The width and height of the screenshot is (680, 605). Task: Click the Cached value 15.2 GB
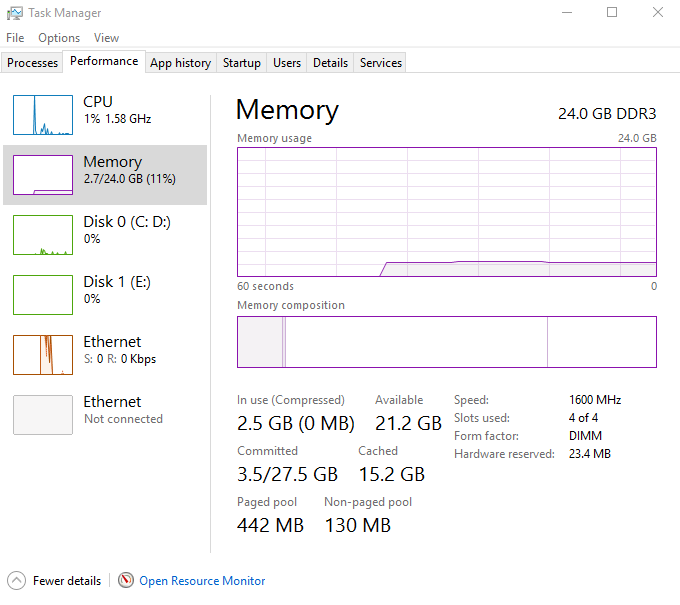coord(391,474)
